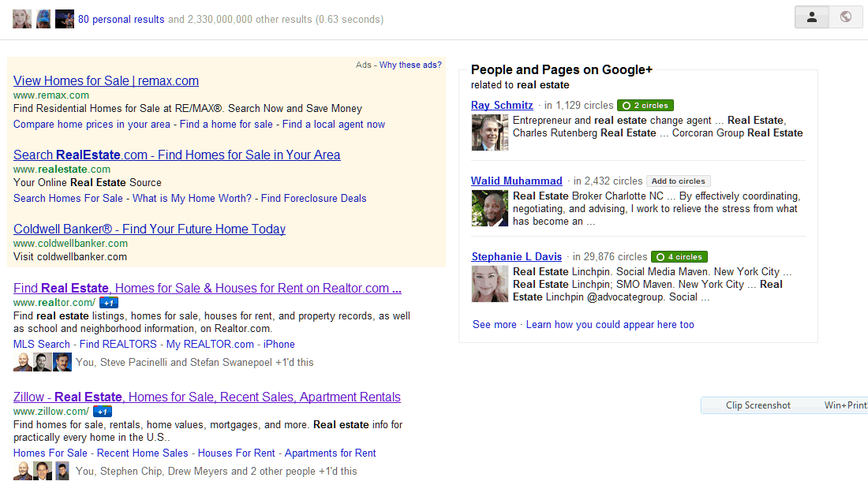This screenshot has height=485, width=868.
Task: Toggle personal results person icon button
Action: tap(811, 17)
